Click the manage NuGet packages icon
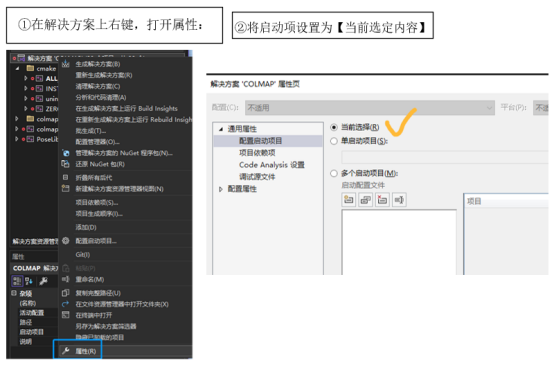The image size is (554, 365). (66, 153)
